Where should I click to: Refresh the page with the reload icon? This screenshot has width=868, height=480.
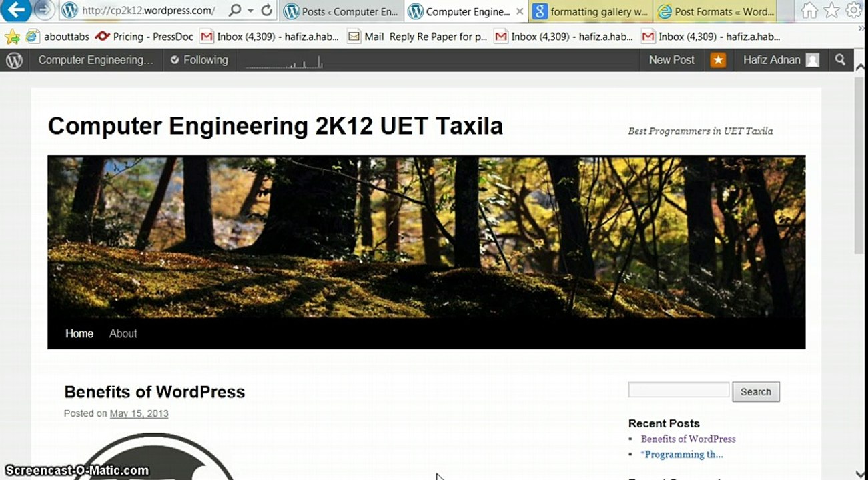click(x=266, y=11)
